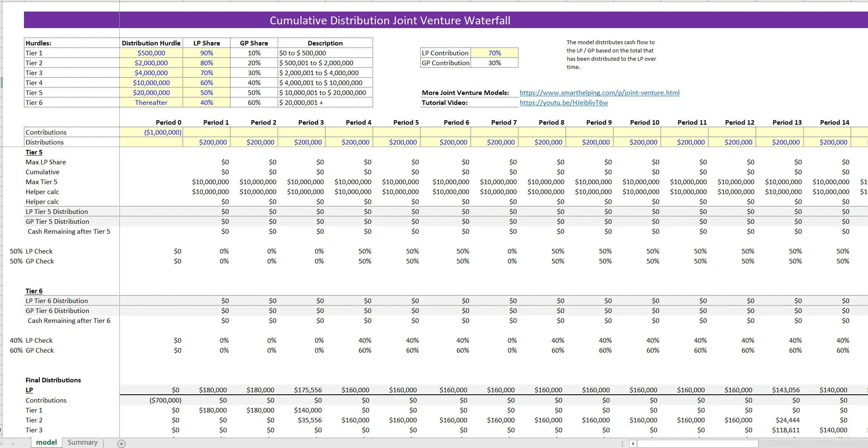The width and height of the screenshot is (868, 448).
Task: Select the Tier 2 hurdle $2,000,000 cell
Action: (x=151, y=63)
